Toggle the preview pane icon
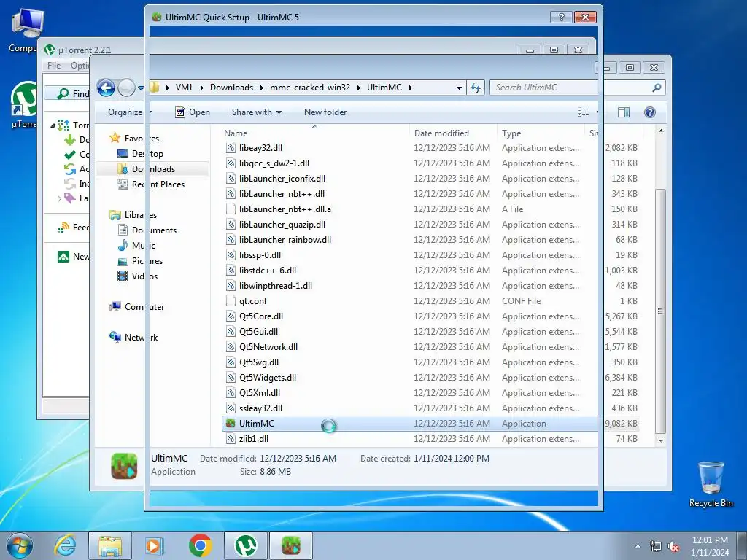This screenshot has height=560, width=747. pos(623,112)
